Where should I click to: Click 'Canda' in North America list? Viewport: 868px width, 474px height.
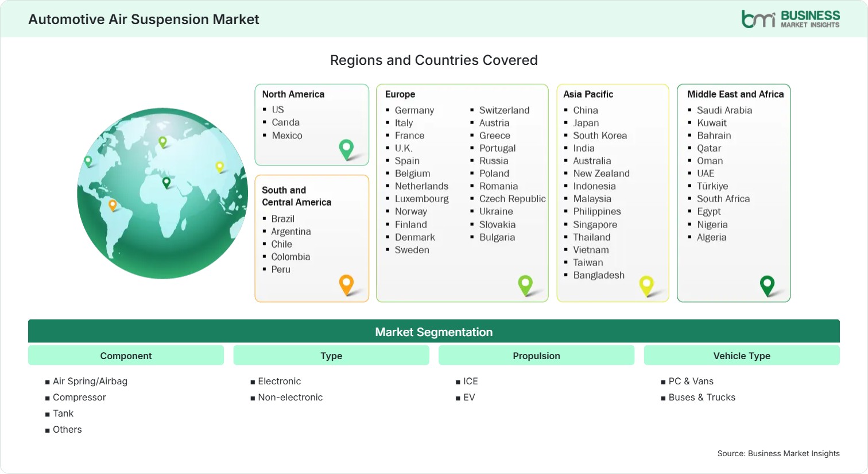pyautogui.click(x=286, y=122)
